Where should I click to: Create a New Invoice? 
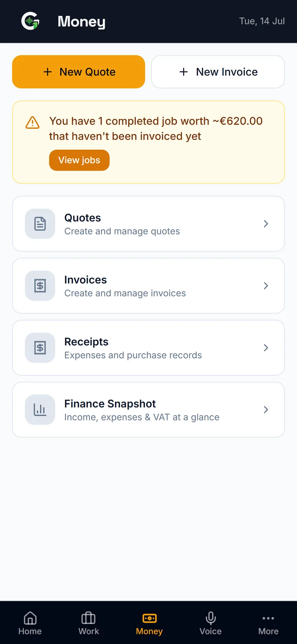pos(218,72)
